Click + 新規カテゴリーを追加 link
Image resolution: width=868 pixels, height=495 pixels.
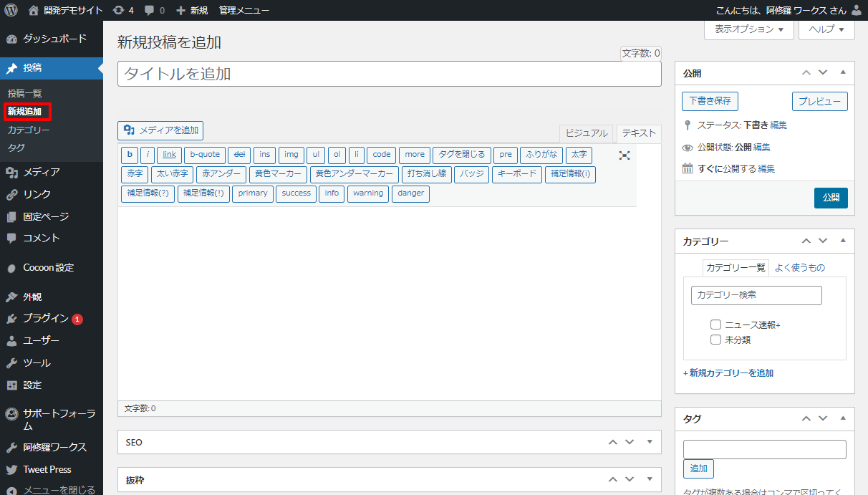[728, 373]
